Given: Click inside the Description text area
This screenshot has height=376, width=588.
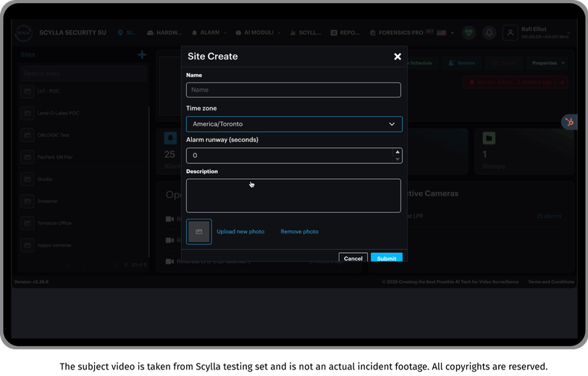Looking at the screenshot, I should 293,196.
